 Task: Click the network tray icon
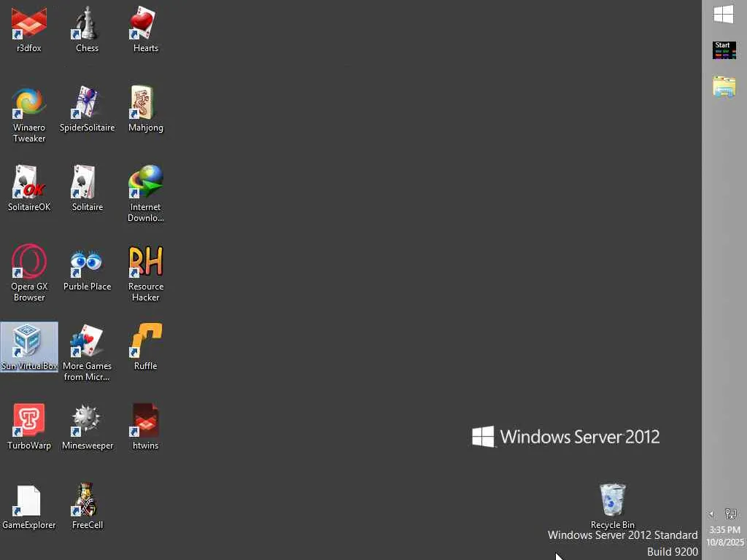point(730,514)
